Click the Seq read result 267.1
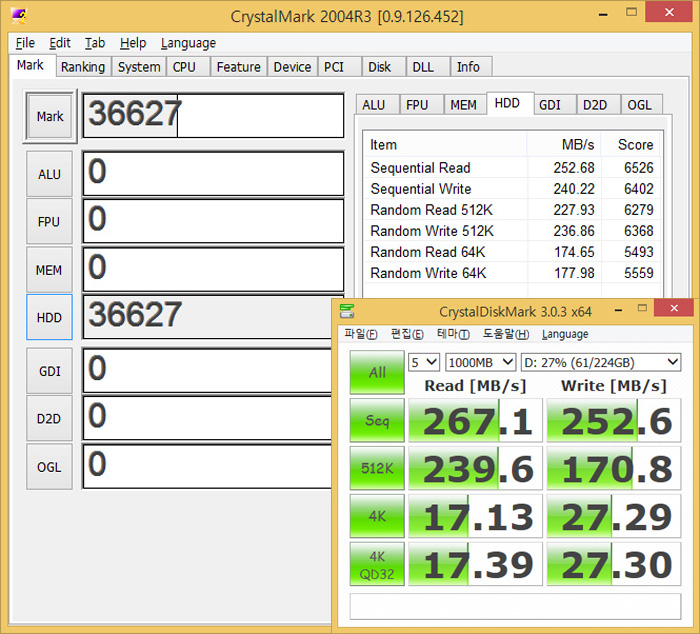The width and height of the screenshot is (700, 634). (x=475, y=420)
